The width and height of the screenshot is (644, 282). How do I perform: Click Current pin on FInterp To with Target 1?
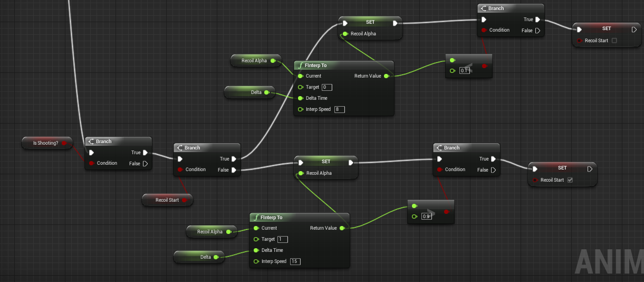click(256, 228)
